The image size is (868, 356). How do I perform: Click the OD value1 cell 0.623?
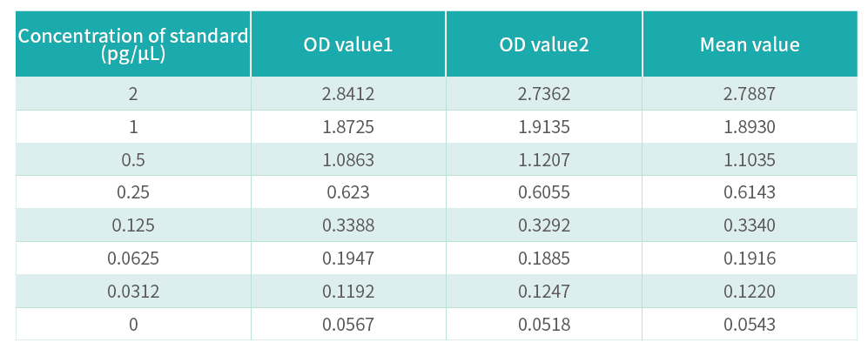(x=348, y=192)
